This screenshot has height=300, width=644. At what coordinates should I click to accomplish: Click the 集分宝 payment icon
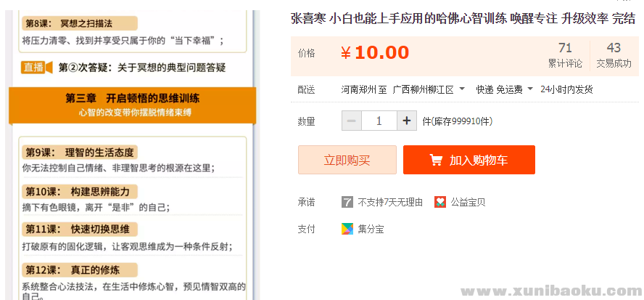click(x=347, y=229)
